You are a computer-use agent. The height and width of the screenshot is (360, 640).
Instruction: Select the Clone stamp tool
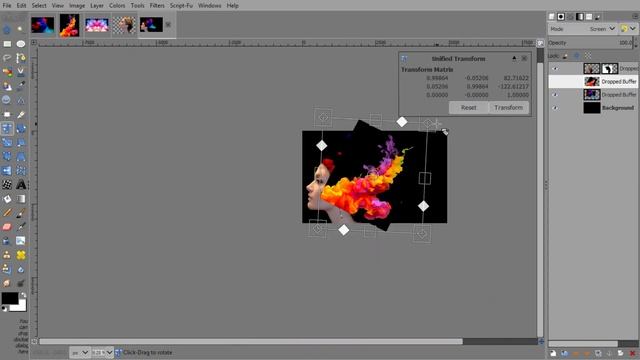(7, 255)
